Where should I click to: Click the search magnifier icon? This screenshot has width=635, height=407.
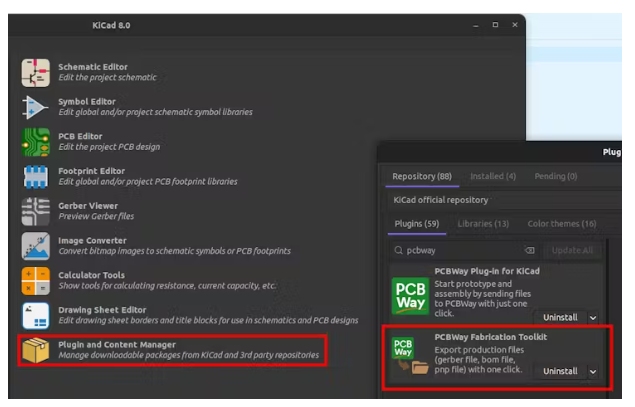(x=398, y=250)
